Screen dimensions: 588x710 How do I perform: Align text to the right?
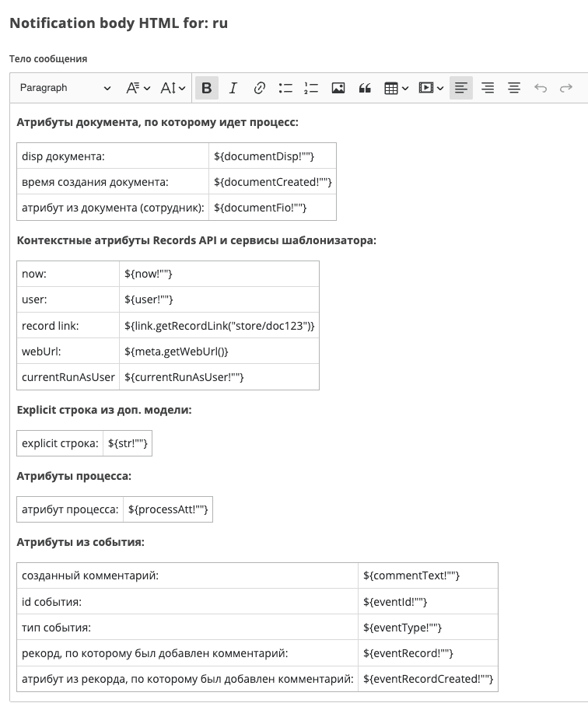(488, 88)
